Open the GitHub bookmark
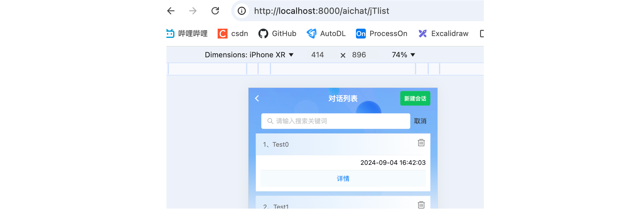Screen dimensions: 644x212 277,34
